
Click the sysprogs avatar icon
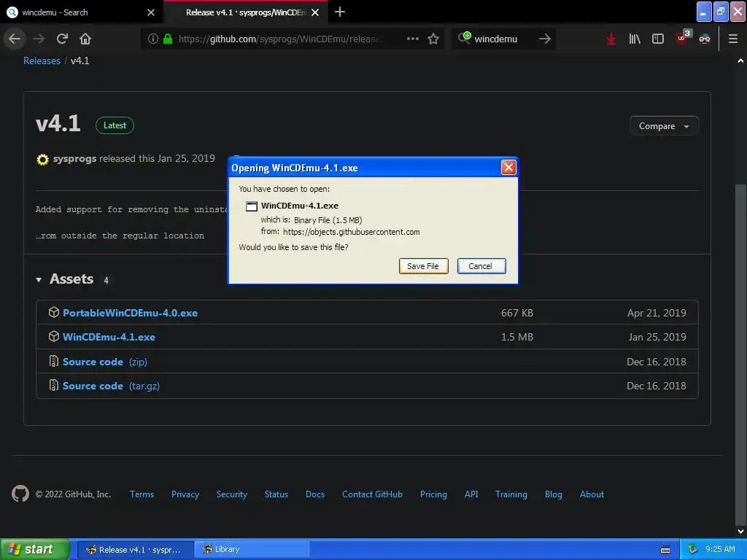pyautogui.click(x=42, y=159)
